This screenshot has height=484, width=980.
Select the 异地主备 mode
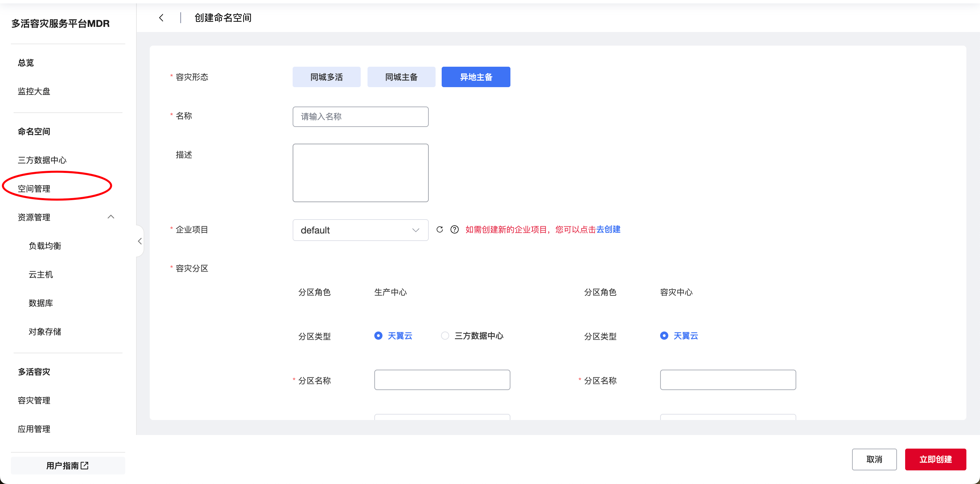(476, 77)
